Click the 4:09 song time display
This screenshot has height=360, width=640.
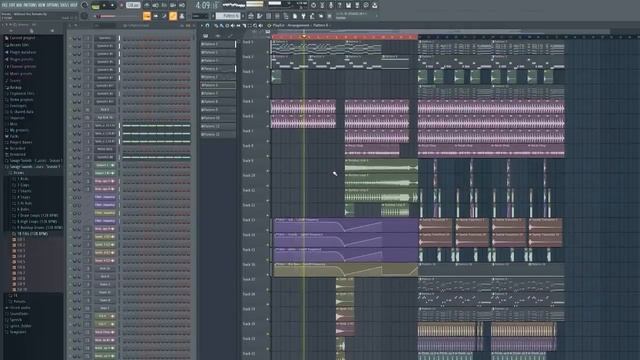[x=203, y=6]
